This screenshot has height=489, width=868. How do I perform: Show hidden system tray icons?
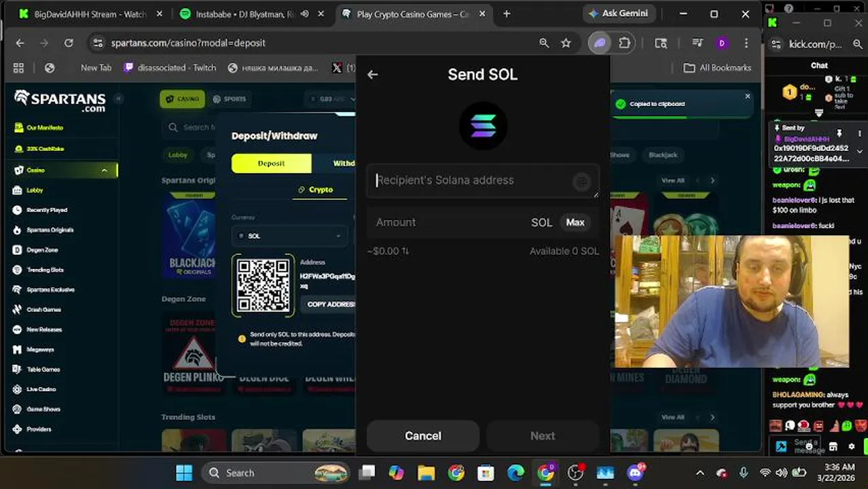tap(700, 473)
